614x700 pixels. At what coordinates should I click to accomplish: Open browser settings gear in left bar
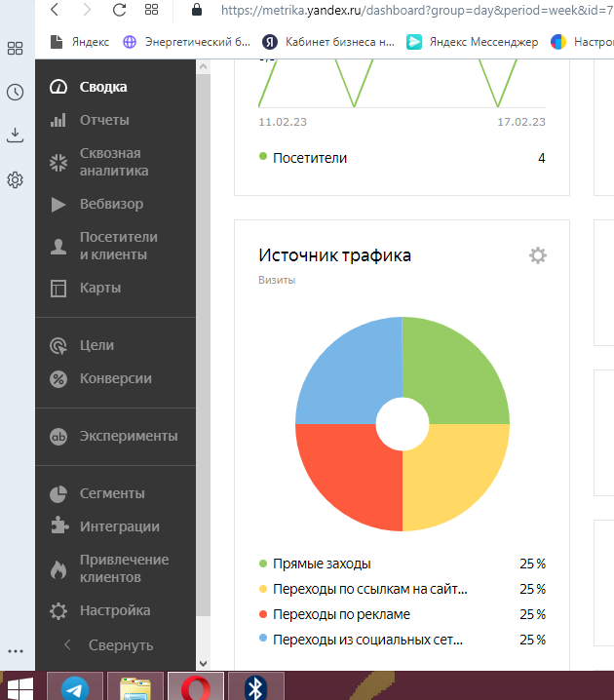coord(16,179)
